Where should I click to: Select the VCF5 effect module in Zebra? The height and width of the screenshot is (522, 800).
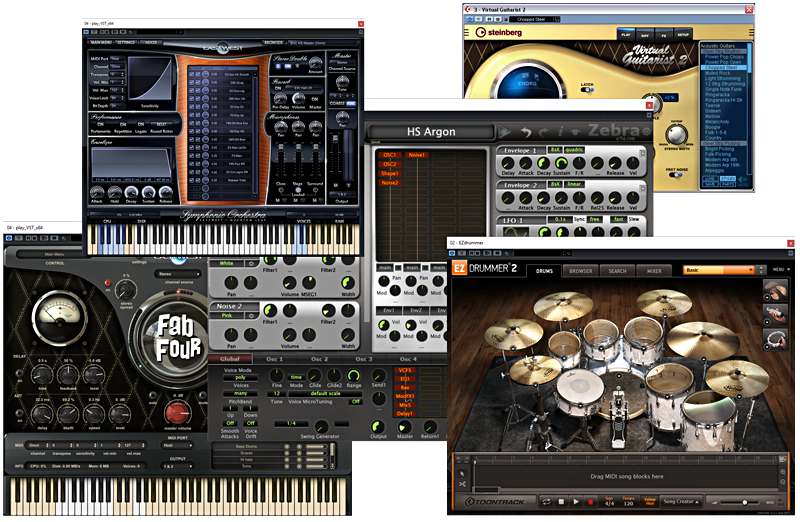click(405, 370)
